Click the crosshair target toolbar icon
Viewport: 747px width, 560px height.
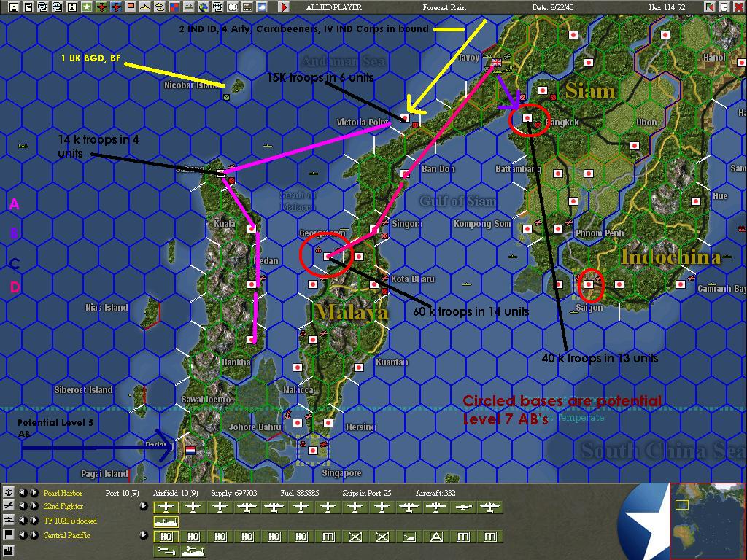click(217, 7)
